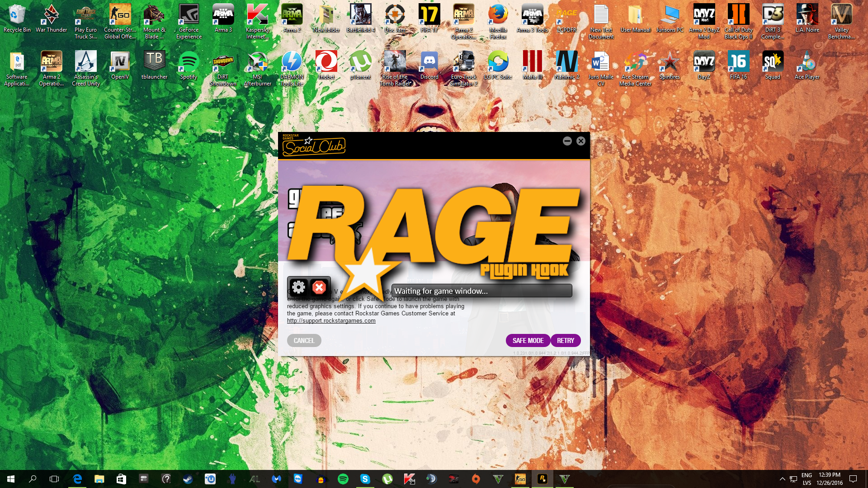Click the taskbar clock and date

[829, 479]
